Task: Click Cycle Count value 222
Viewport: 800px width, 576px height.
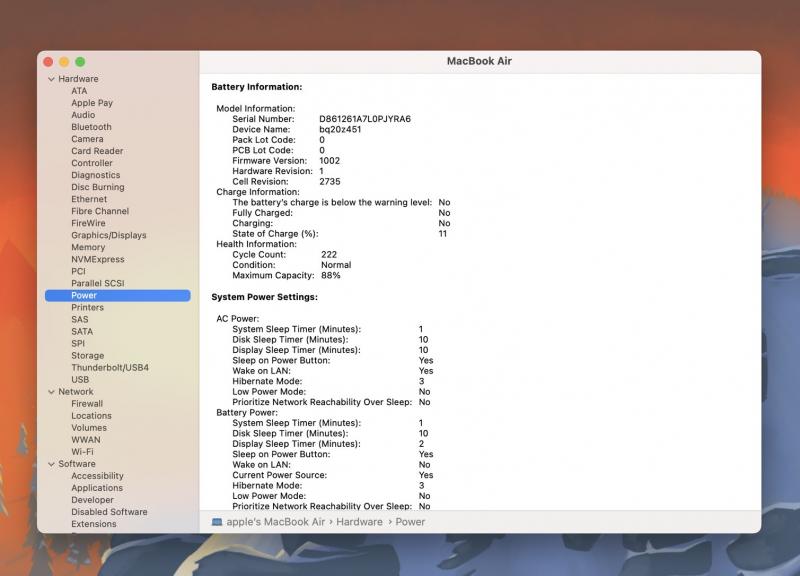Action: coord(329,255)
